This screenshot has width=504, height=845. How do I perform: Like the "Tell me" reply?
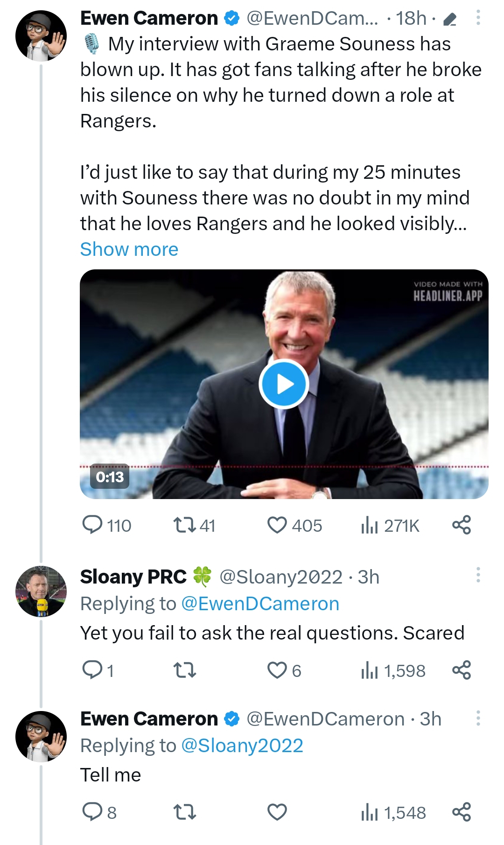(277, 812)
